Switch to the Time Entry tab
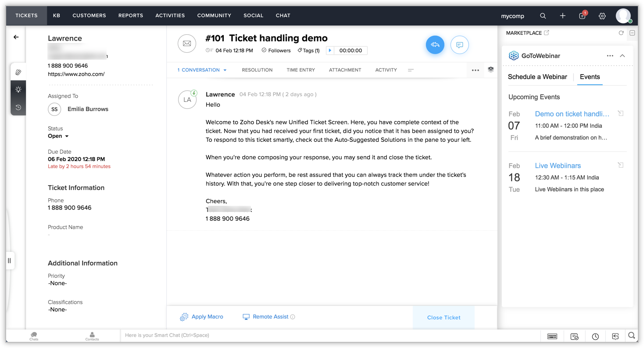Image resolution: width=644 pixels, height=348 pixels. [301, 70]
